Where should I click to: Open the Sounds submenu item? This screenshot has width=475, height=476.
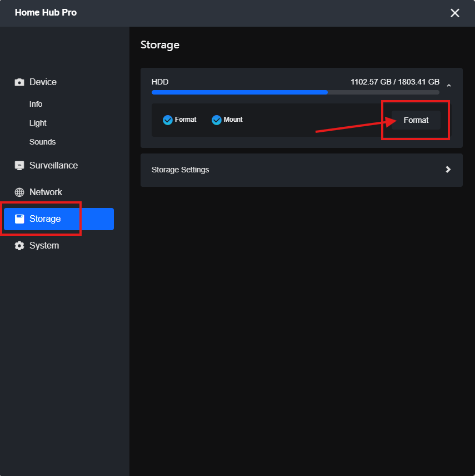coord(42,142)
